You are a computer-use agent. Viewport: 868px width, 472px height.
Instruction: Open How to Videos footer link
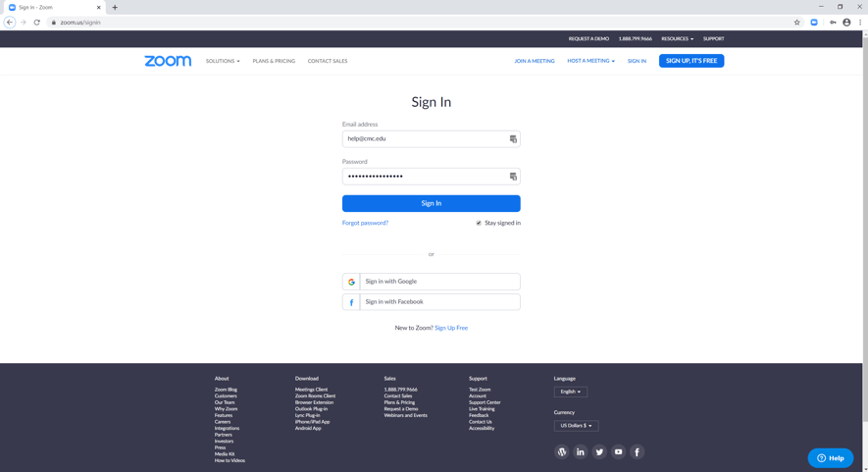click(230, 460)
